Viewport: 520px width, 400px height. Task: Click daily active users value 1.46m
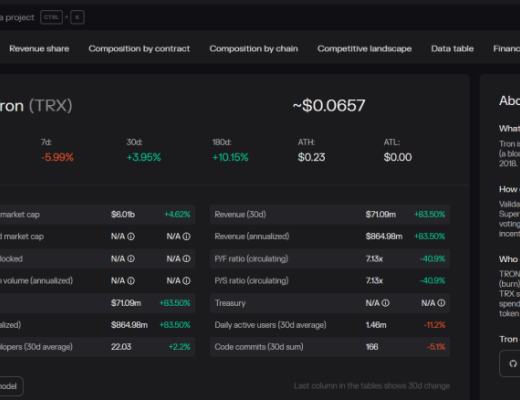[x=376, y=325]
